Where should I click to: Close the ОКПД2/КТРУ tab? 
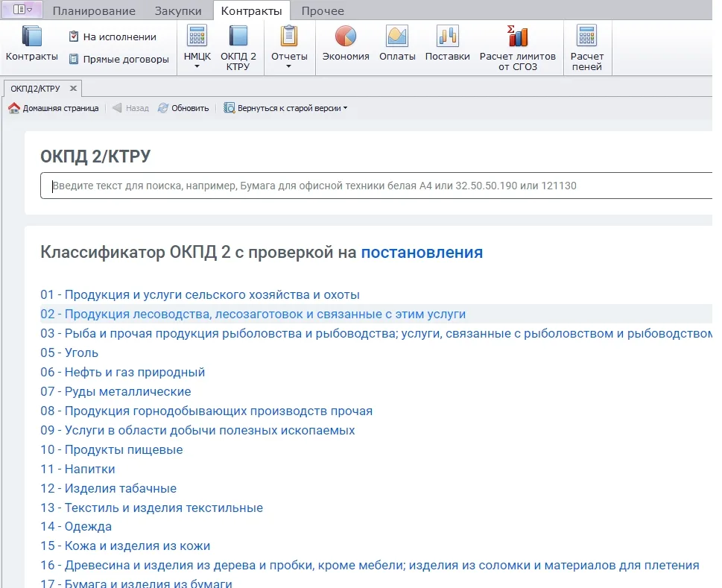click(x=73, y=89)
